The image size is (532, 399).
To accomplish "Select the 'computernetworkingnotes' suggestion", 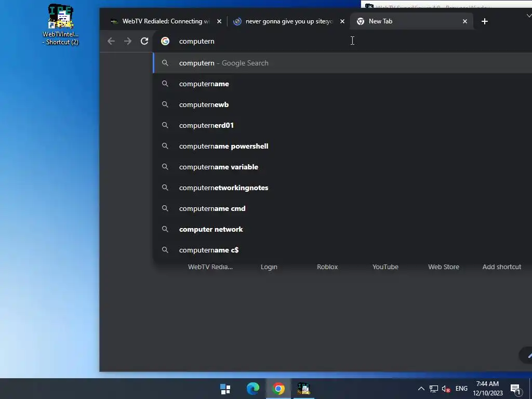I will (x=343, y=188).
